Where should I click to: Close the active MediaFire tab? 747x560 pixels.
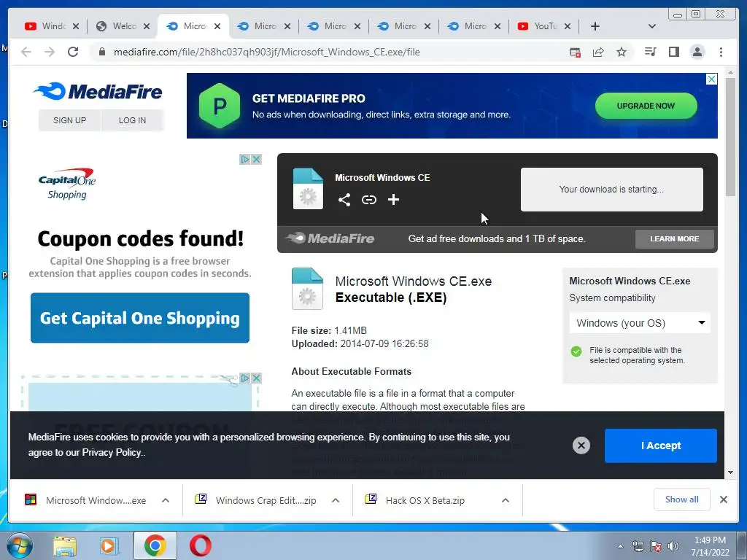point(217,26)
